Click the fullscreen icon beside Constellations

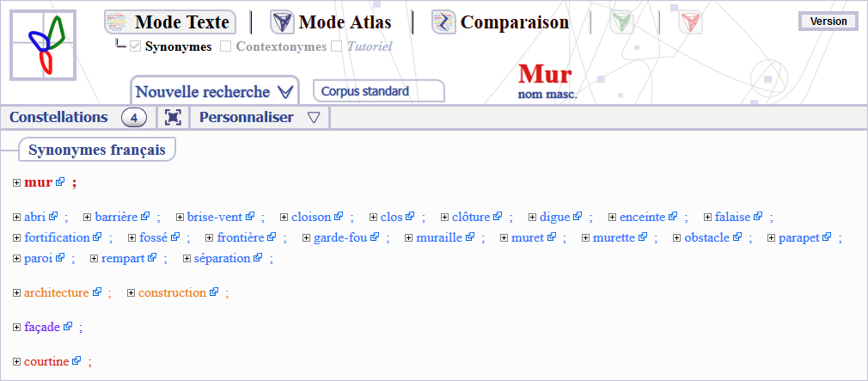(174, 118)
